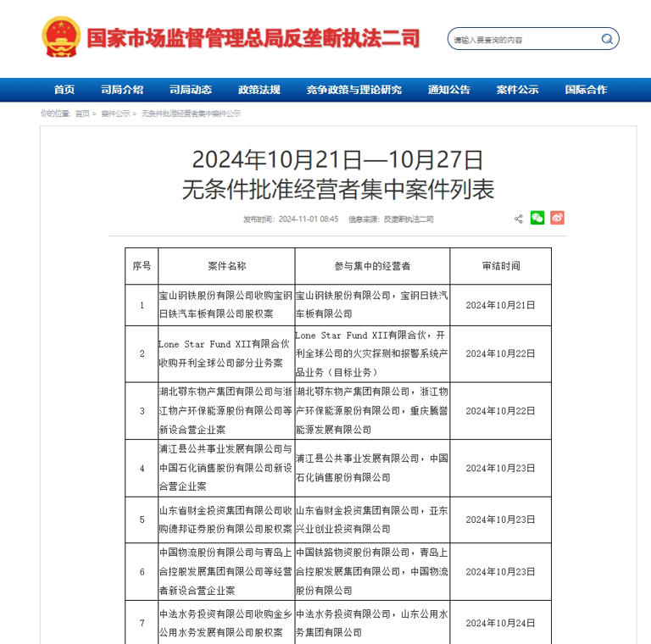
Task: Click participants cell starting 中国铁路物资股份有限公司
Action: [x=372, y=571]
